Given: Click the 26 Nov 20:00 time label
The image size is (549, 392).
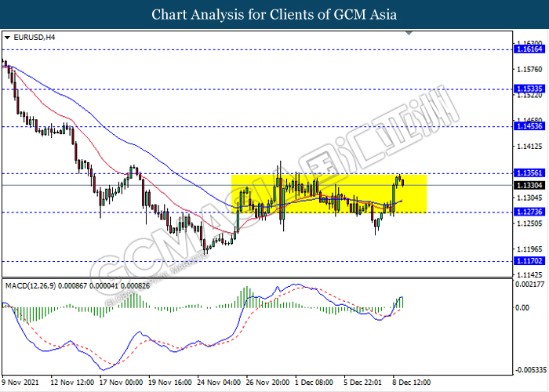Looking at the screenshot, I should coord(268,382).
